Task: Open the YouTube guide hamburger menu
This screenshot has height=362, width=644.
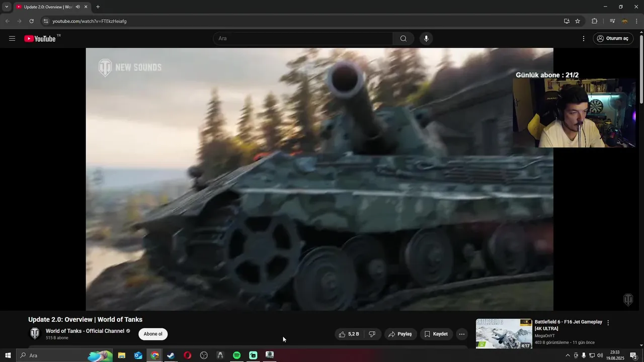Action: [12, 39]
